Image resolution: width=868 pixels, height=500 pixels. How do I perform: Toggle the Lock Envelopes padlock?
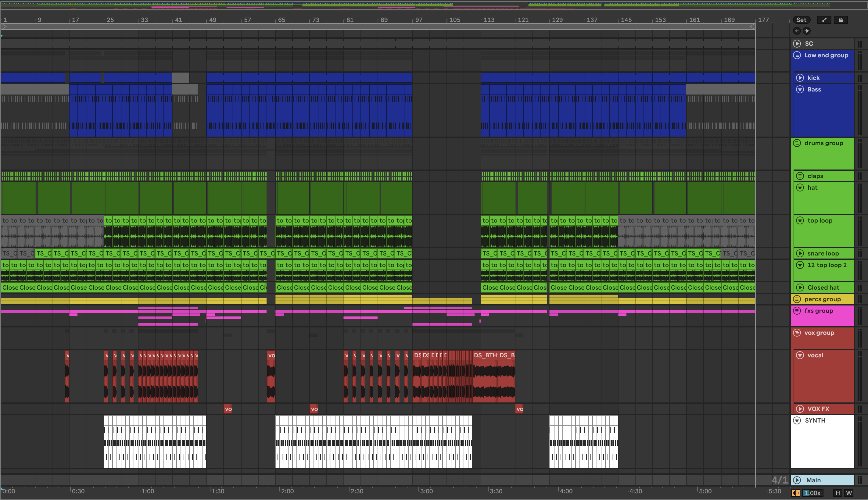click(x=841, y=20)
